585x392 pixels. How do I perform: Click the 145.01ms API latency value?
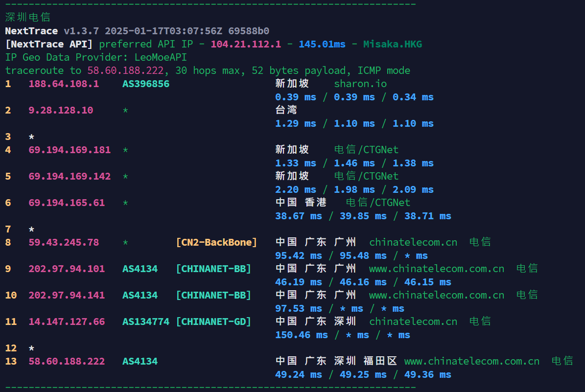322,45
